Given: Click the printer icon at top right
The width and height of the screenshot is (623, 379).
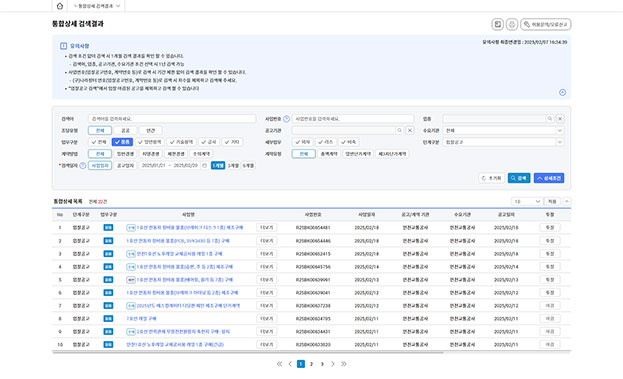Looking at the screenshot, I should click(512, 24).
